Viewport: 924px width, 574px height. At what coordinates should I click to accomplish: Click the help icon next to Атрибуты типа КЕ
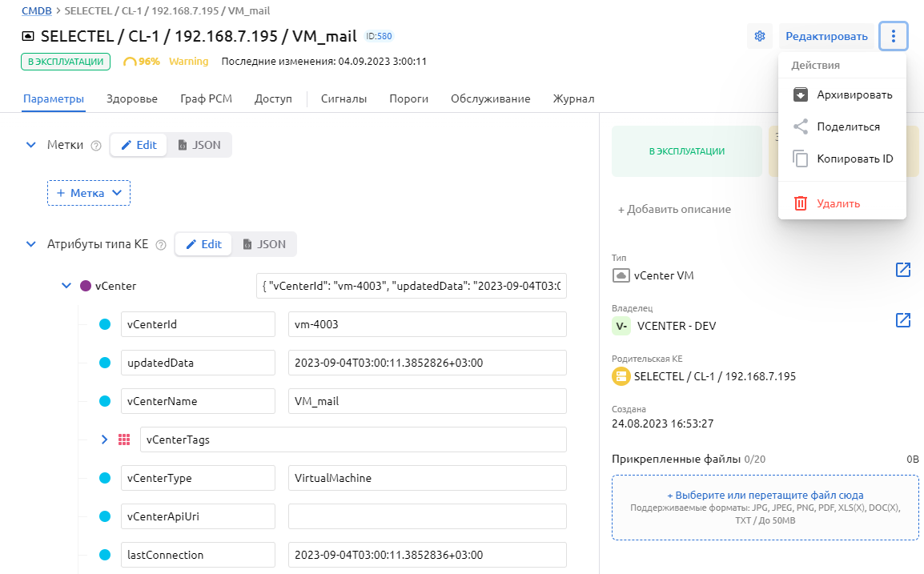161,245
